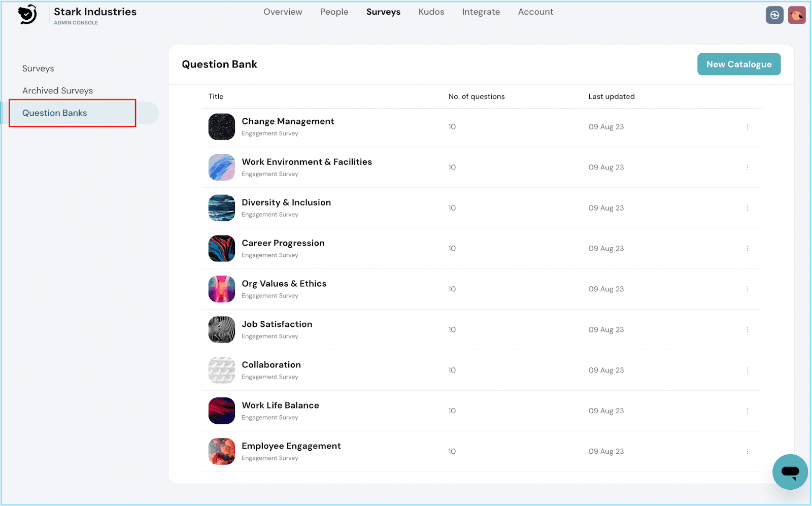Viewport: 812px width, 506px height.
Task: Open the Career Progression question bank title
Action: 283,243
